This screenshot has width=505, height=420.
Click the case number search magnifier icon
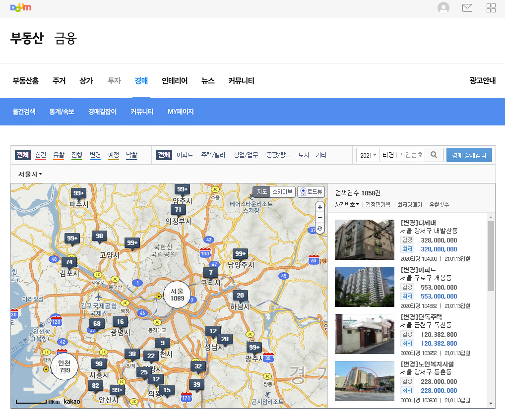[x=434, y=155]
